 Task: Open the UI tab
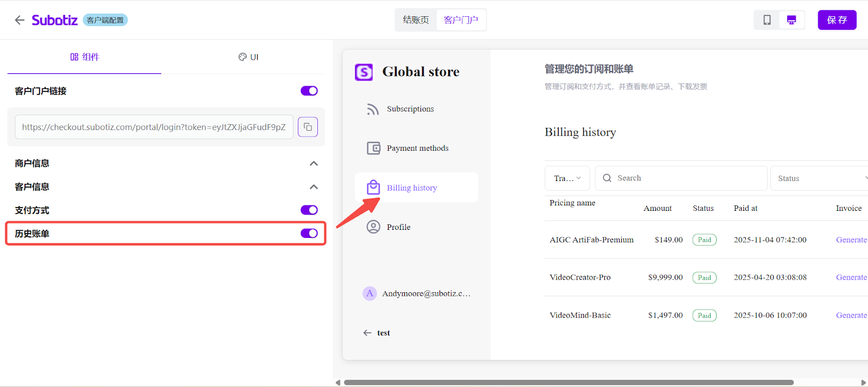(248, 57)
